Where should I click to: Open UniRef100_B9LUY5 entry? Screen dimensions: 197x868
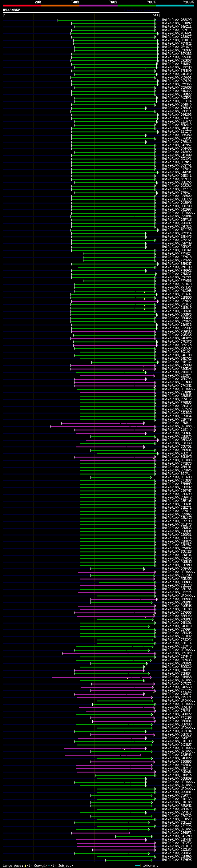[x=177, y=457]
